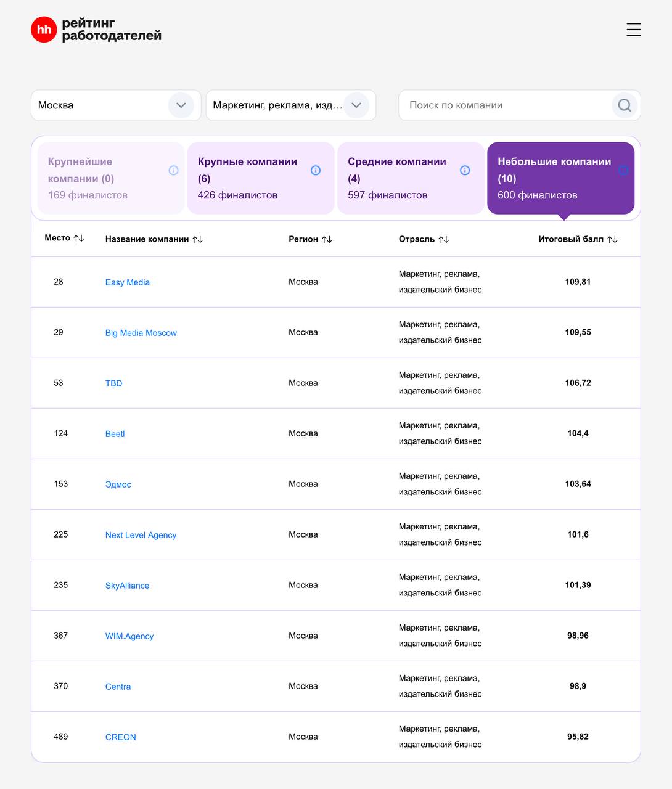The image size is (672, 789).
Task: Expand the Москва region dropdown
Action: coord(181,105)
